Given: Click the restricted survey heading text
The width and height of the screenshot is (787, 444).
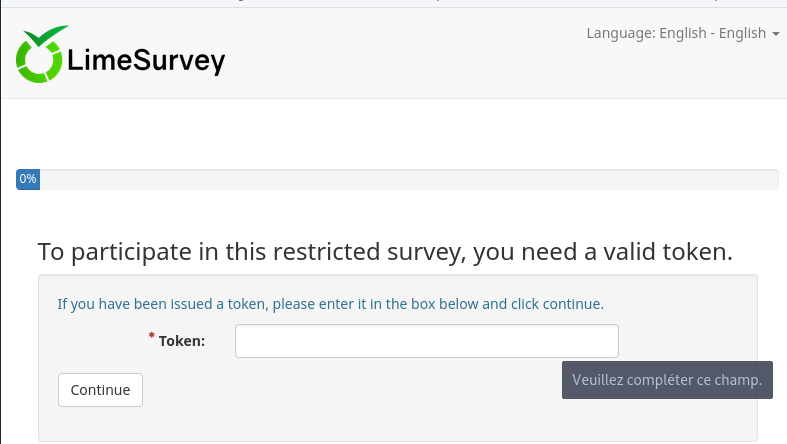Looking at the screenshot, I should point(385,252).
